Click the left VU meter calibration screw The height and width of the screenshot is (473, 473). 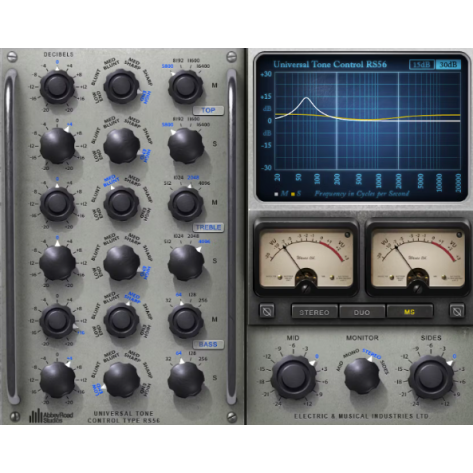click(306, 288)
